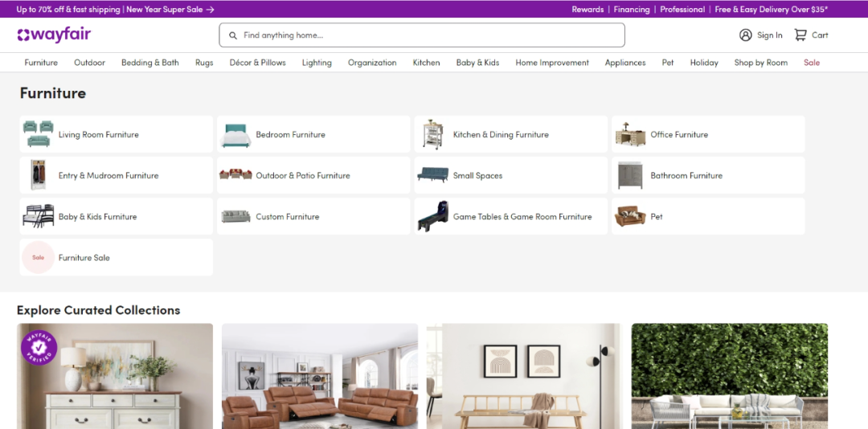Click the Professional link

682,10
